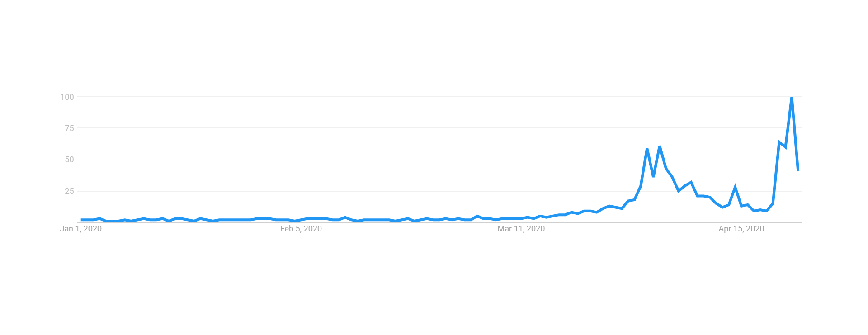This screenshot has width=868, height=335.
Task: Click the dip between the twin March peaks
Action: tap(654, 176)
